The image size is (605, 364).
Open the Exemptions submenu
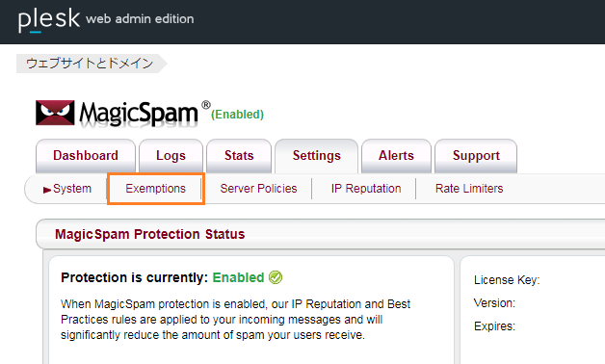coord(155,189)
